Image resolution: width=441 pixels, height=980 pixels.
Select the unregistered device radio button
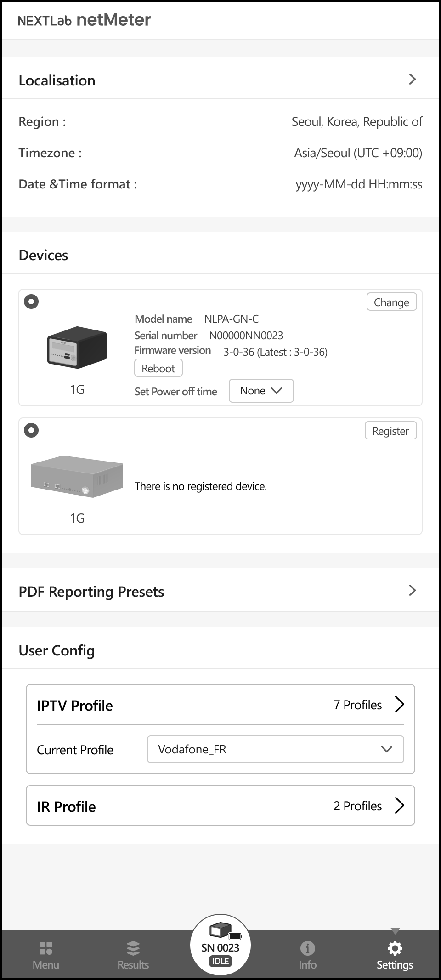pyautogui.click(x=31, y=430)
